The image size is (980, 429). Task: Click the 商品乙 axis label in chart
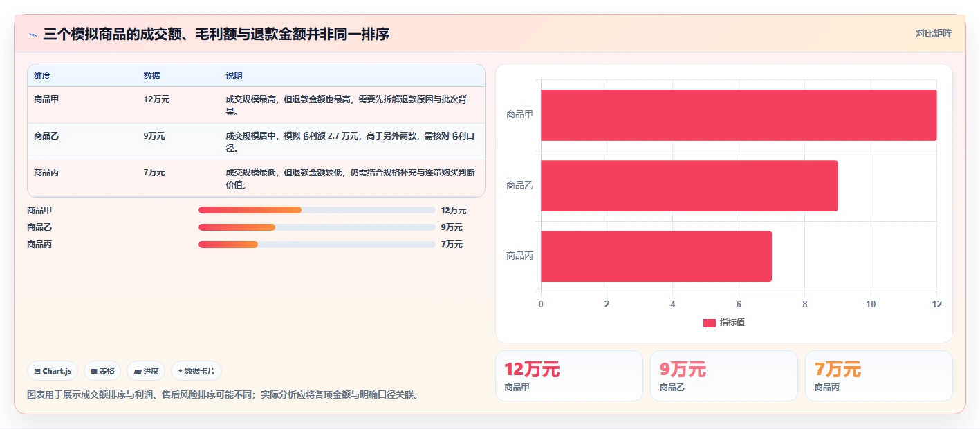[519, 185]
